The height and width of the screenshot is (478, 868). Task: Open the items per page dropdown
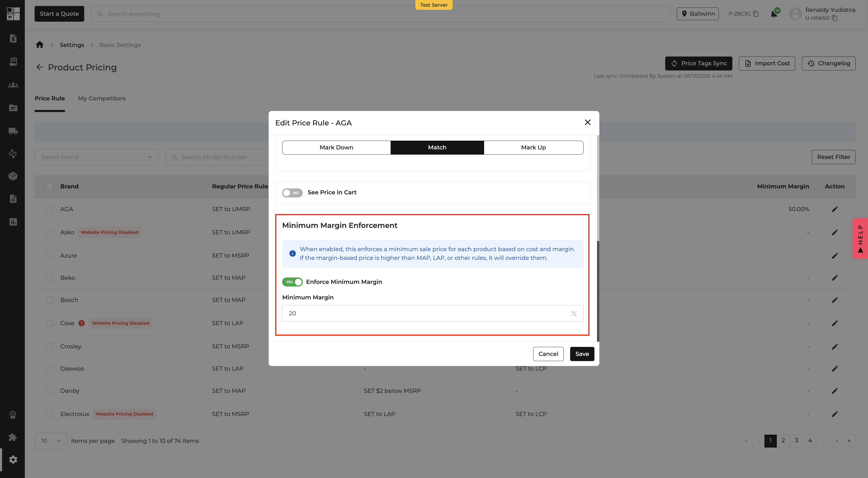[x=51, y=441]
